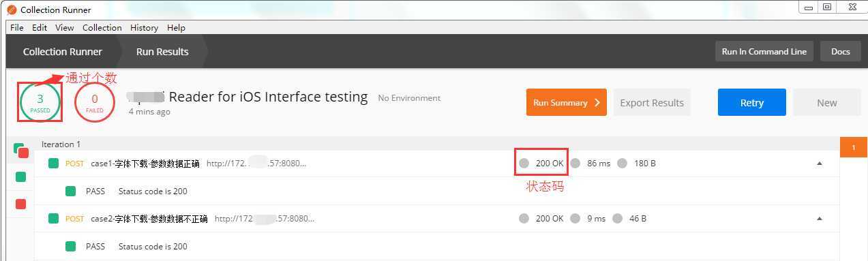This screenshot has width=868, height=261.
Task: Open the Collection menu
Action: click(102, 28)
